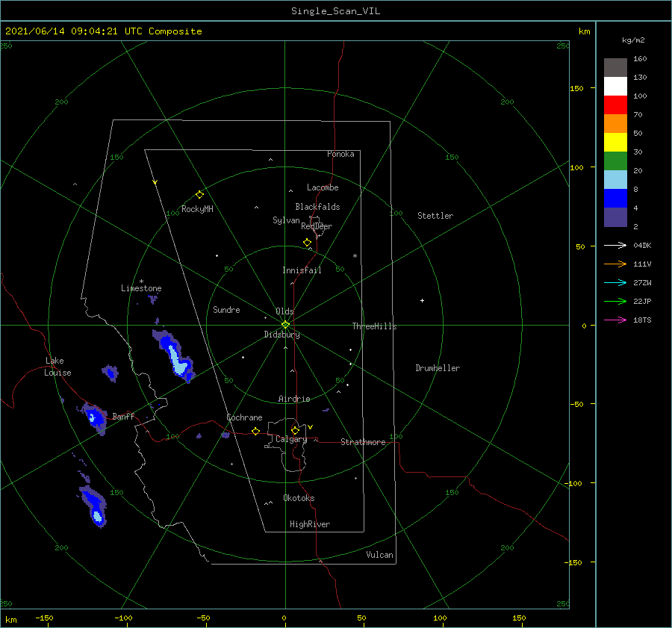Click the Lake Louise label
The width and height of the screenshot is (672, 628).
57,367
